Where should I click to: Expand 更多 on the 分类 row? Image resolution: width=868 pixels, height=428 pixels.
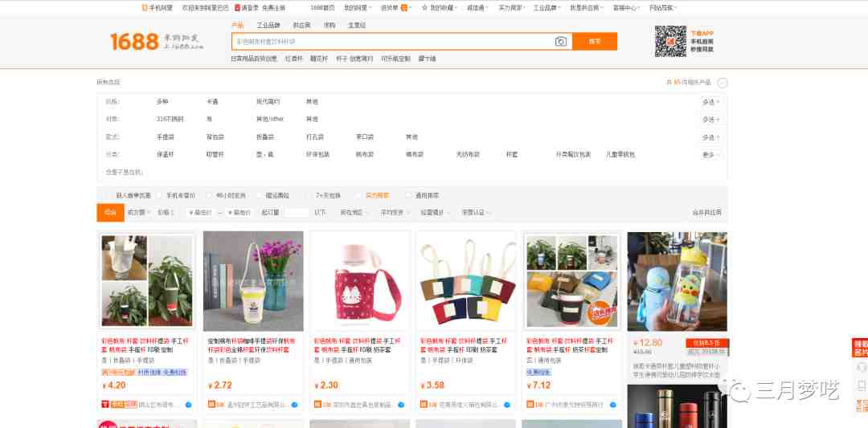coord(711,155)
